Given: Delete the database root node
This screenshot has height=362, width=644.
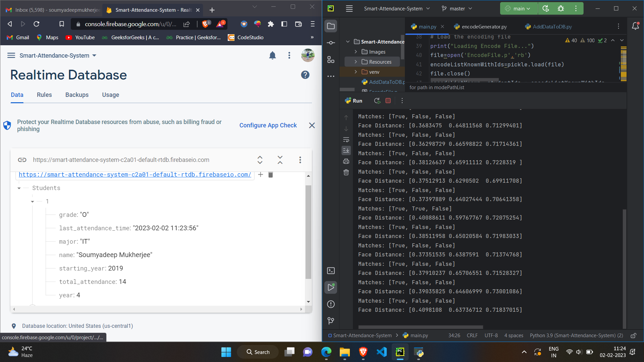Looking at the screenshot, I should tap(271, 175).
